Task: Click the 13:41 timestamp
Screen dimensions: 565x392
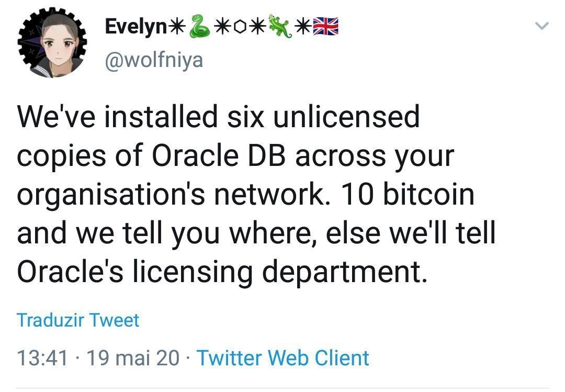Action: [x=42, y=358]
